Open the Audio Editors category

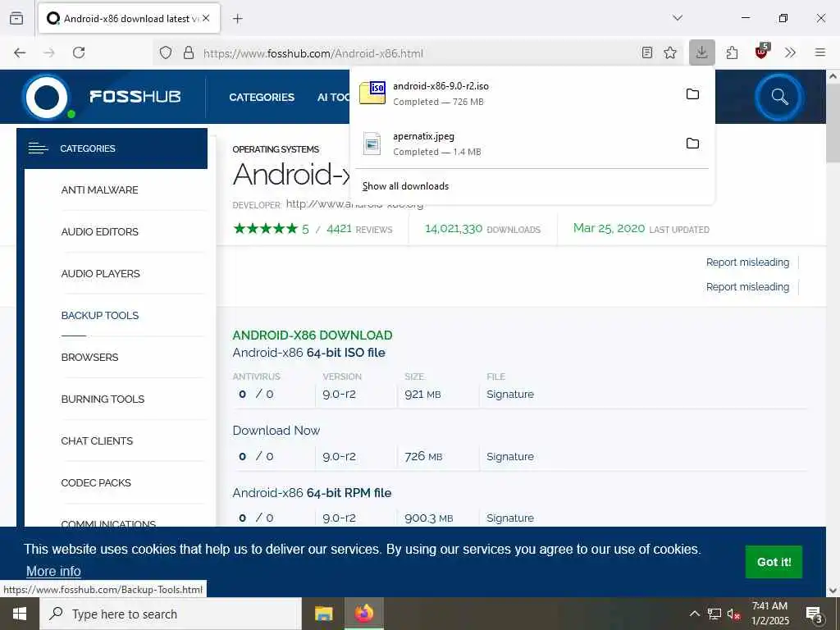[99, 231]
